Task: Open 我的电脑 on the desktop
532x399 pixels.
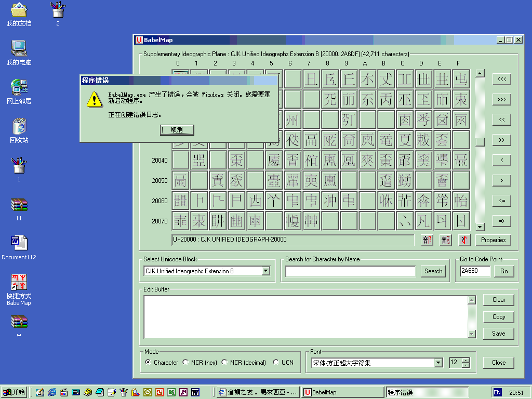Action: tap(19, 53)
